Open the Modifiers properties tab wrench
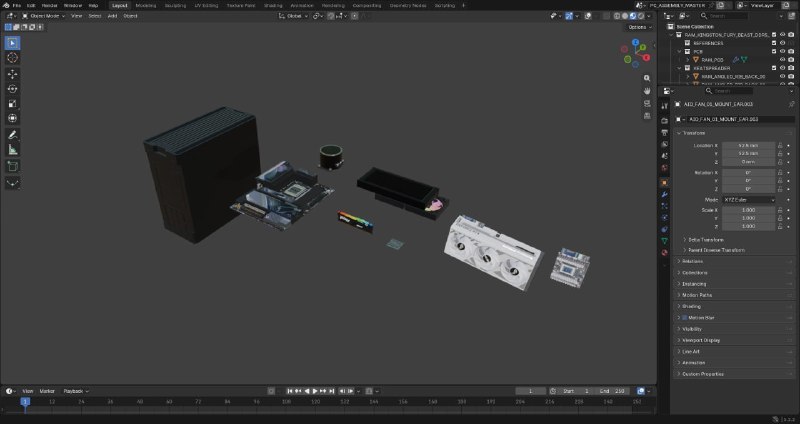Viewport: 800px width, 424px height. 664,194
